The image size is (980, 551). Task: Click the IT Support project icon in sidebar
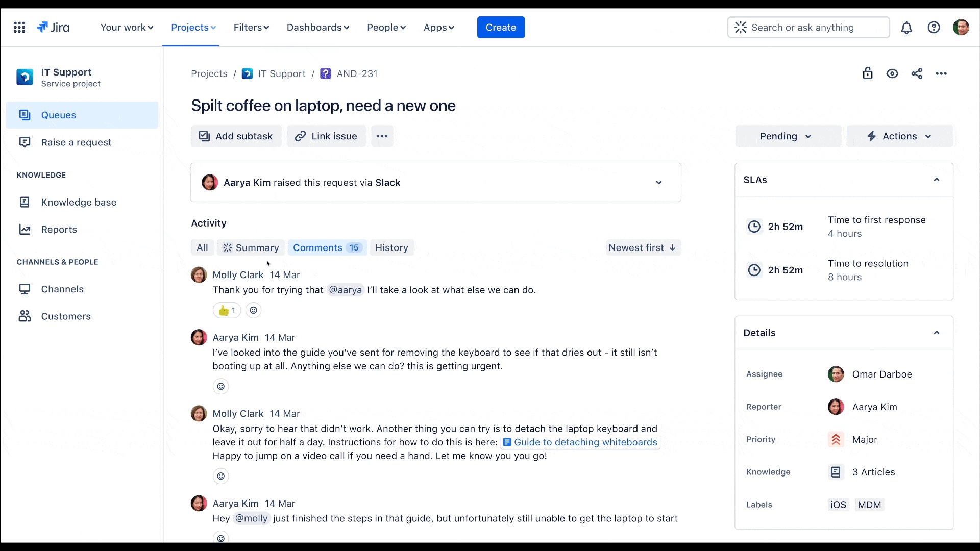[x=24, y=77]
